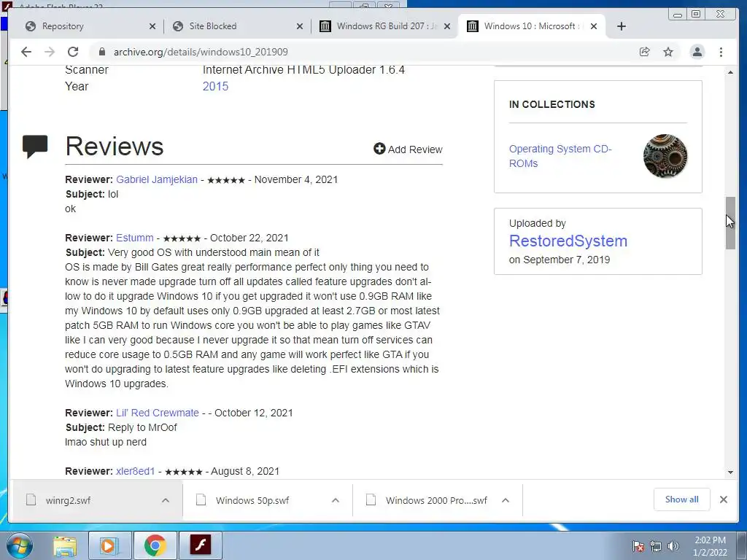The height and width of the screenshot is (560, 747).
Task: Expand options for Windows 50p.swf download
Action: pyautogui.click(x=336, y=500)
